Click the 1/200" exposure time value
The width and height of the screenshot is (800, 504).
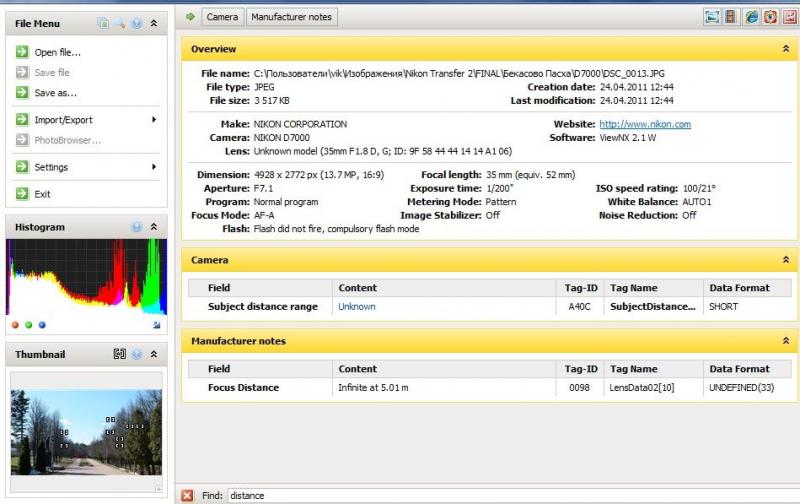pos(499,188)
